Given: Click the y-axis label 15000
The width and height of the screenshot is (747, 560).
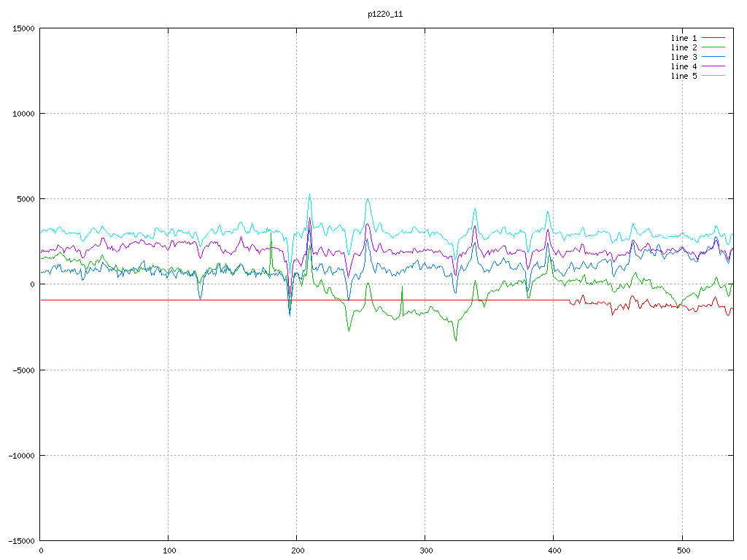Looking at the screenshot, I should (24, 28).
